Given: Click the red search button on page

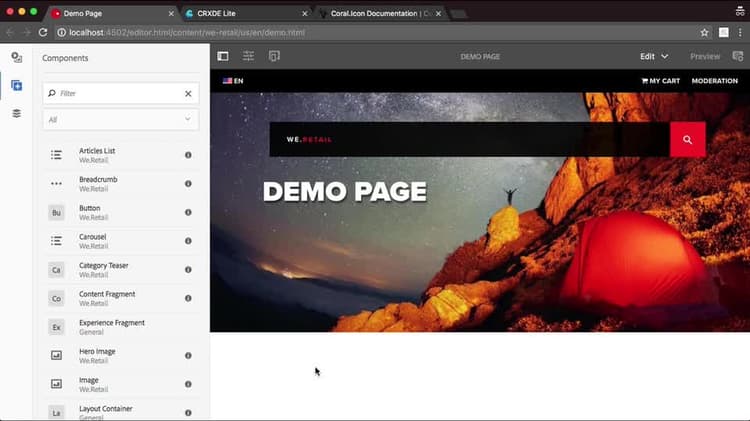Looking at the screenshot, I should tap(687, 140).
